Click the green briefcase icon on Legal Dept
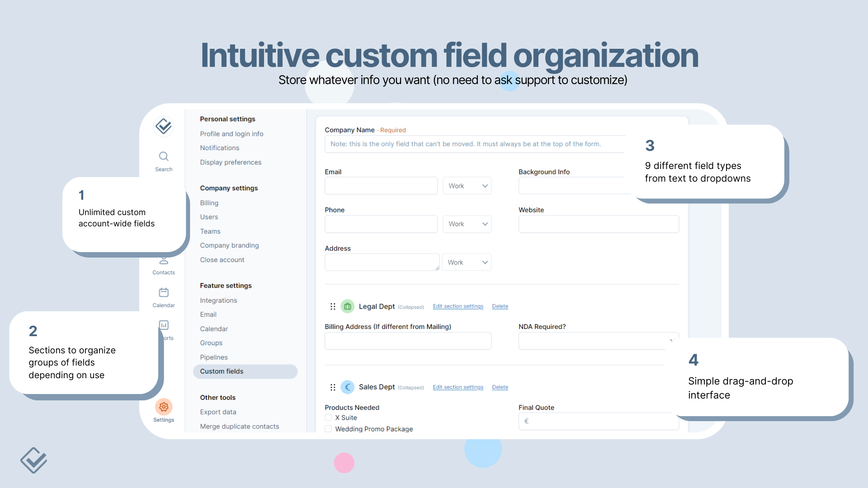Screen dimensions: 868x488 coord(347,306)
